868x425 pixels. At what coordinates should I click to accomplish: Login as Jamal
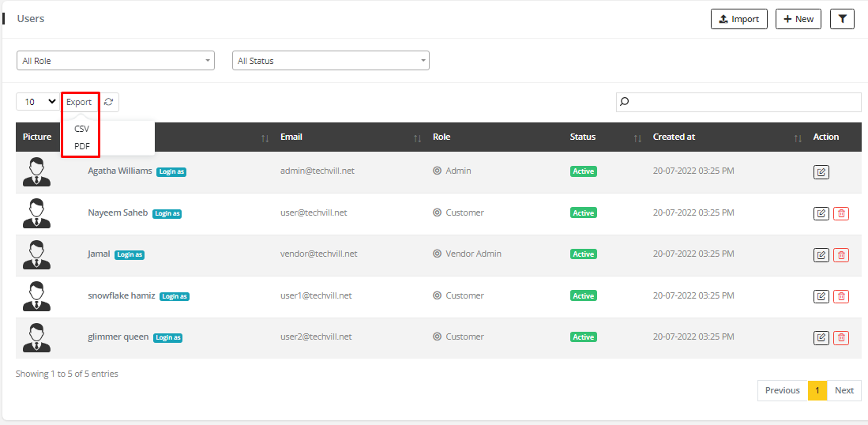tap(130, 254)
